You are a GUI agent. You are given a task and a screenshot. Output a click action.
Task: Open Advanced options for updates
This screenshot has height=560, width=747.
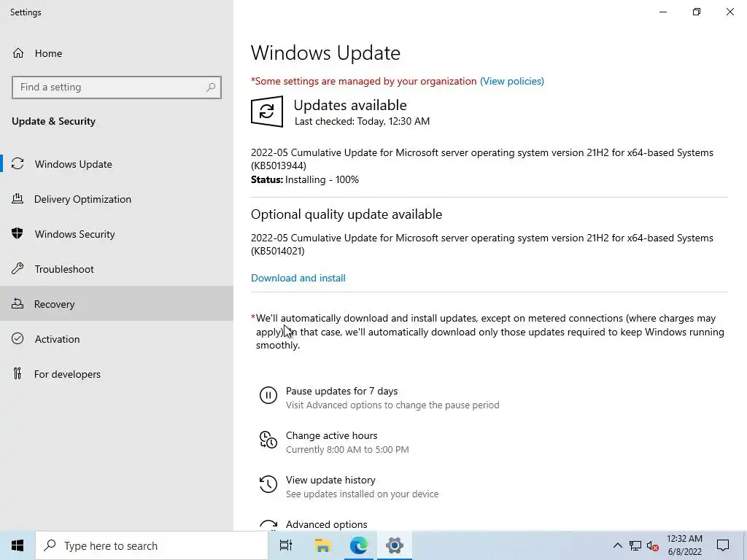tap(326, 524)
